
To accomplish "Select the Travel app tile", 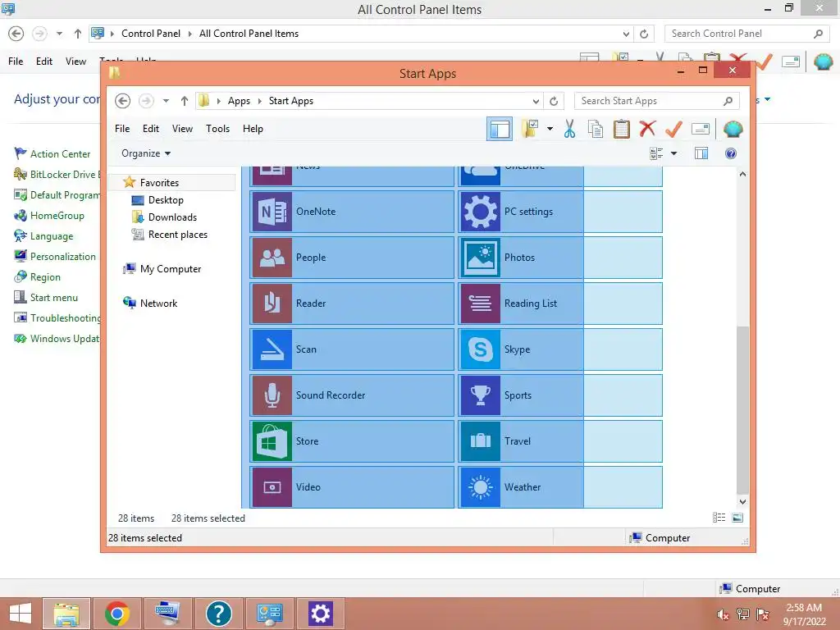I will point(560,441).
